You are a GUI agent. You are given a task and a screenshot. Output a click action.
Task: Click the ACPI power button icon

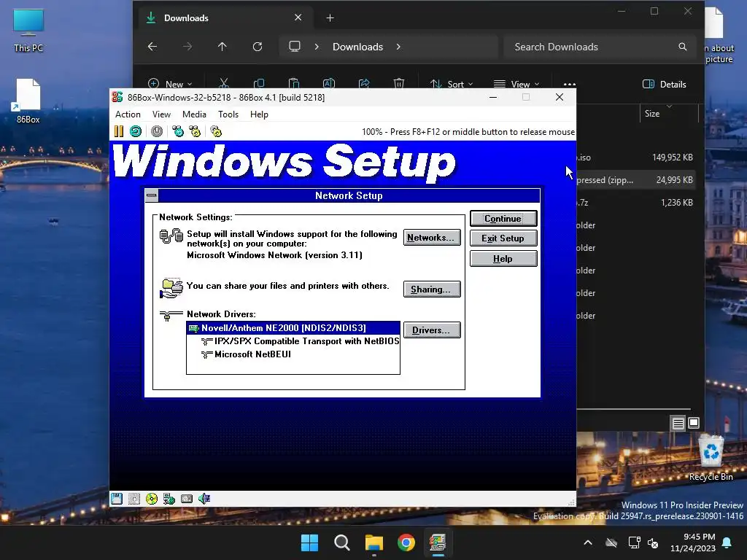[x=157, y=131]
